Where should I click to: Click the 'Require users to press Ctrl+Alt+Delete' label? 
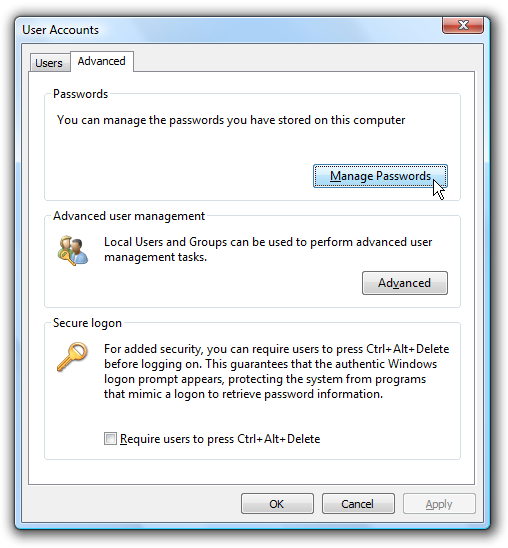(220, 439)
